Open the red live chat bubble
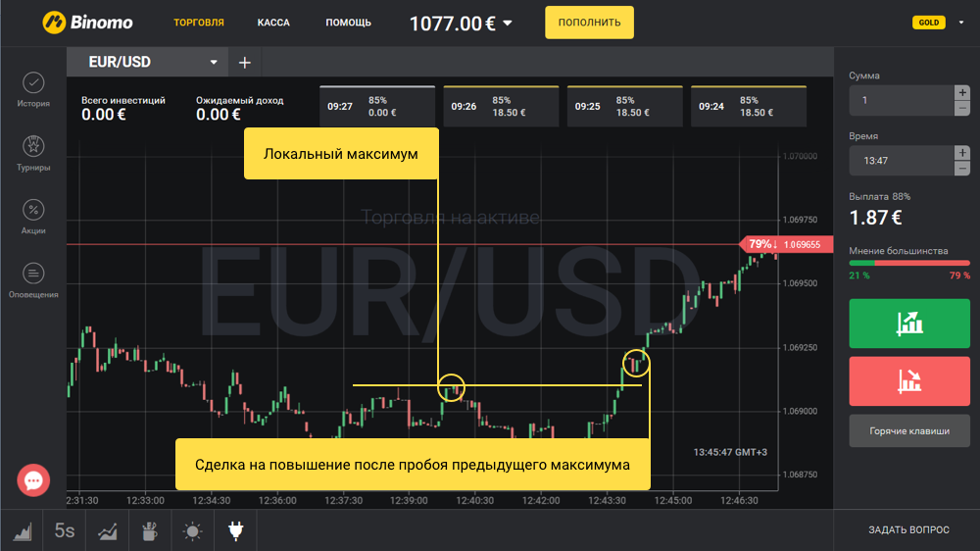Viewport: 980px width, 551px height. click(x=33, y=480)
